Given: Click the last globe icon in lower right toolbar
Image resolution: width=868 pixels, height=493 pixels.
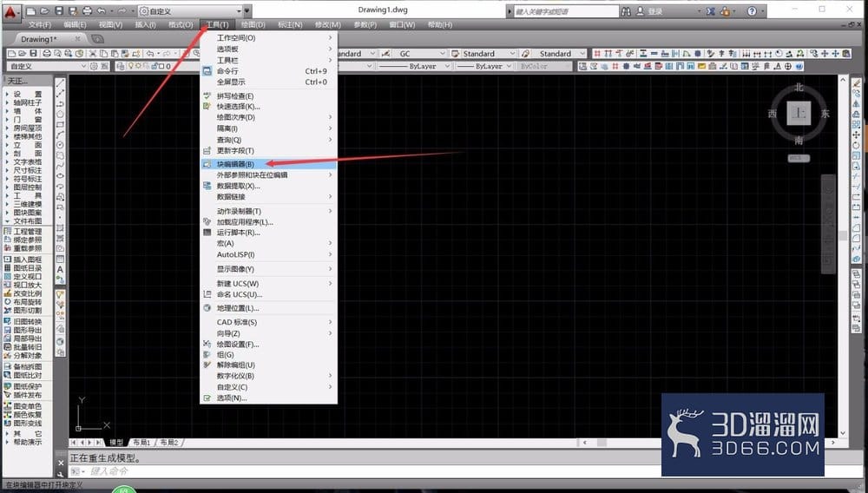Looking at the screenshot, I should pos(799,66).
